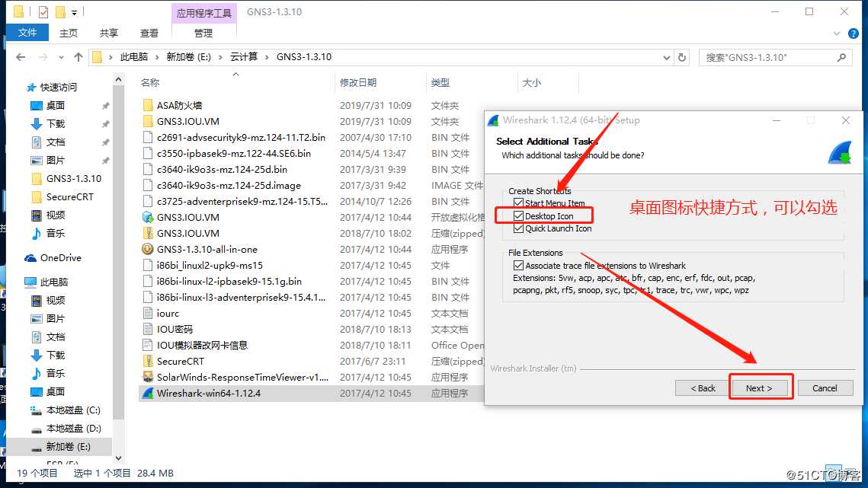
Task: Click the Next button in Wireshark Setup
Action: [759, 388]
